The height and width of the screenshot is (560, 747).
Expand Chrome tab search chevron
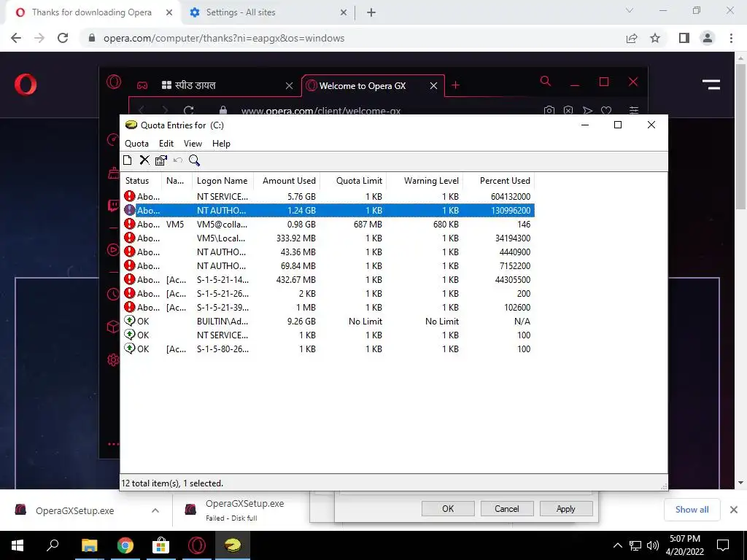630,10
